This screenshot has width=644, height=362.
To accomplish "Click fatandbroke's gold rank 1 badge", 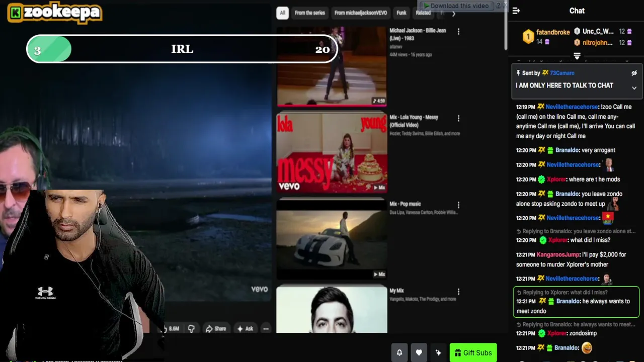I will pos(528,36).
